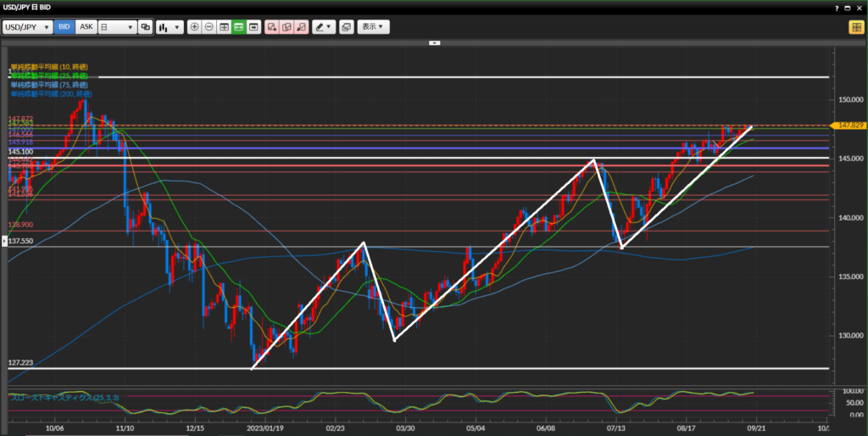Click the yellow grid layout icon
868x436 pixels.
[856, 27]
